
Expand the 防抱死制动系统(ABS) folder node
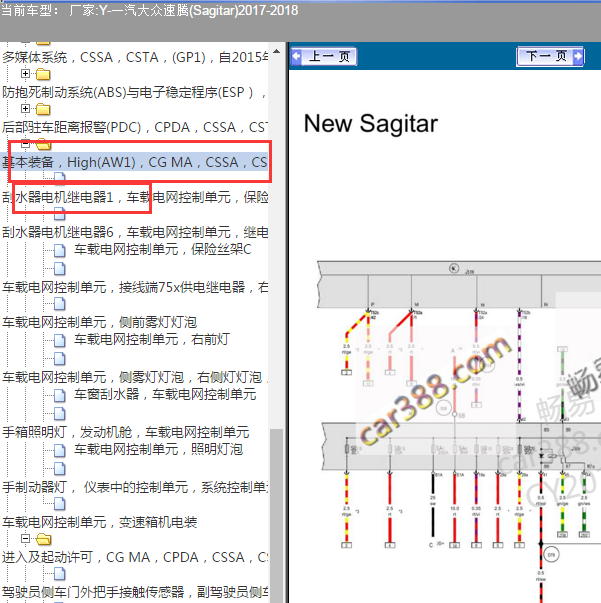tap(25, 73)
